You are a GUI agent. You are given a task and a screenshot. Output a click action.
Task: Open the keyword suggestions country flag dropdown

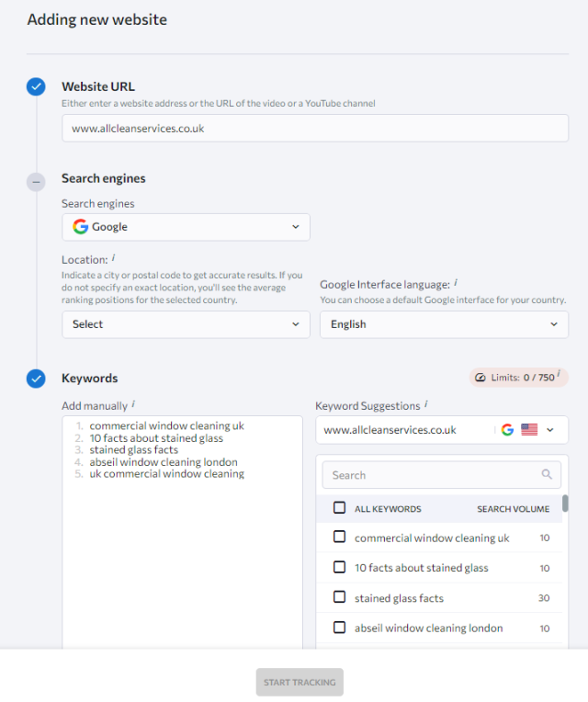pyautogui.click(x=538, y=430)
